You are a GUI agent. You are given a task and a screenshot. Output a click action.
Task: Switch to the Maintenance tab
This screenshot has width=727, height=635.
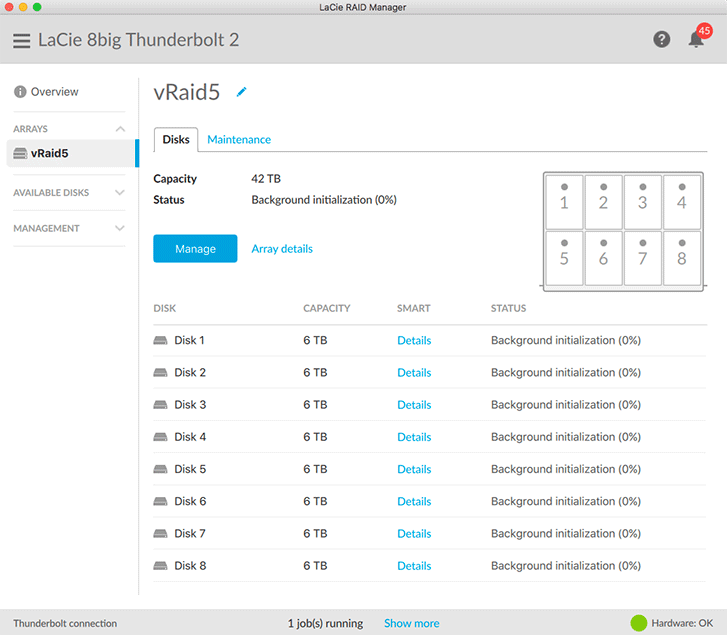[x=239, y=140]
